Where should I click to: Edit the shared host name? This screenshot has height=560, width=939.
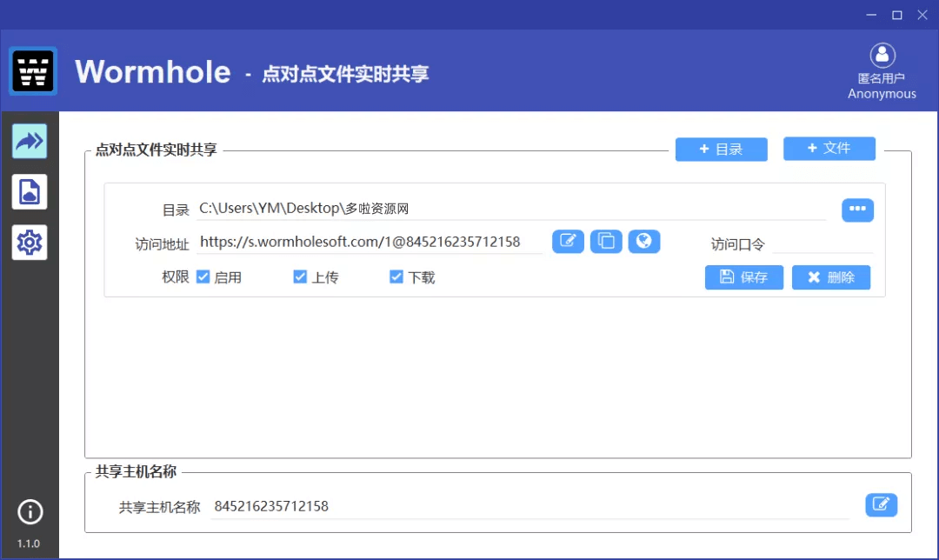tap(882, 504)
